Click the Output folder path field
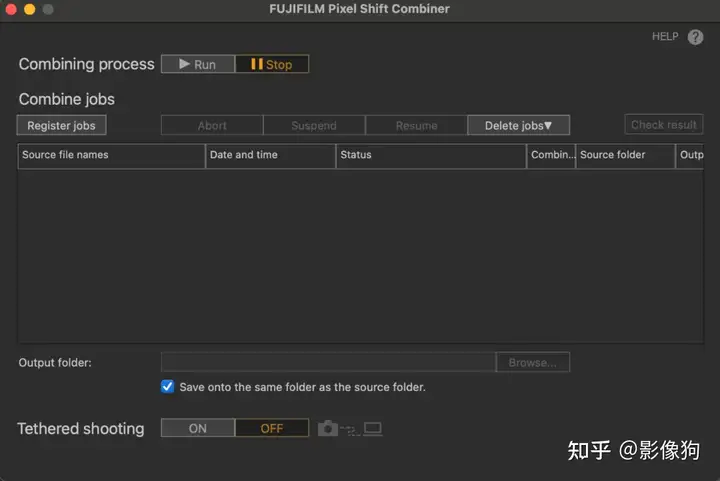This screenshot has height=481, width=720. [328, 362]
